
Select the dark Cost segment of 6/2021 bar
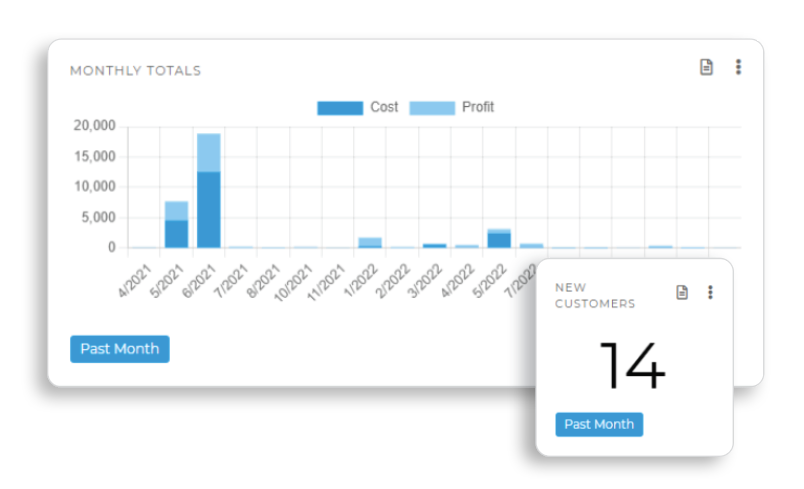click(208, 210)
